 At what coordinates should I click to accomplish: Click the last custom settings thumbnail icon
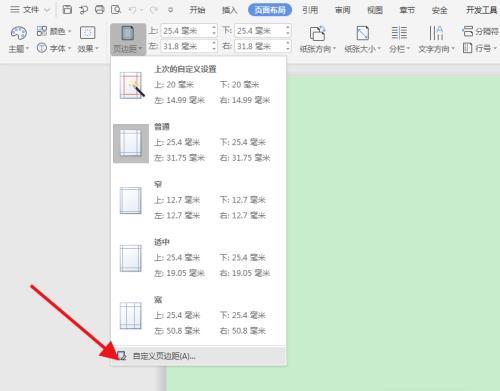(131, 86)
